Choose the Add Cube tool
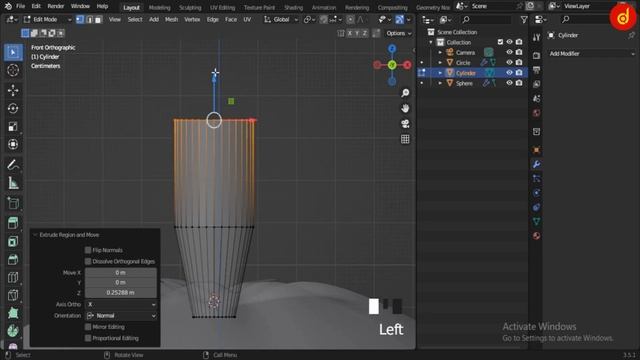The image size is (640, 360). coord(13,203)
